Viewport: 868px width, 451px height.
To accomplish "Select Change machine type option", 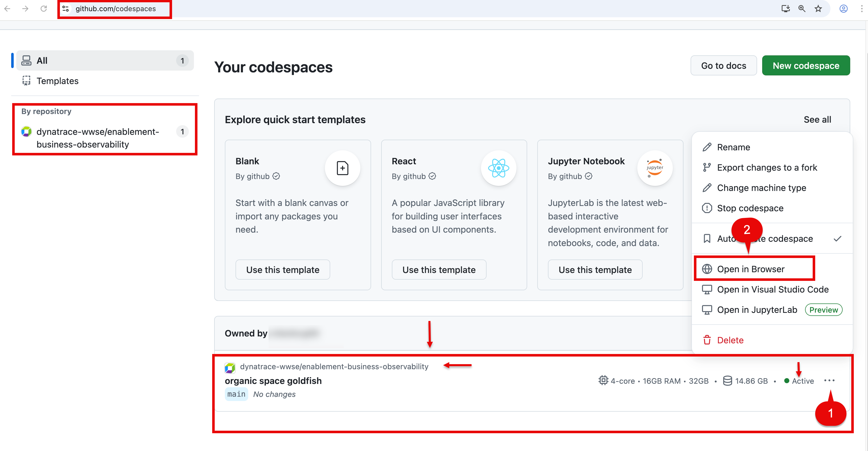I will [x=772, y=188].
